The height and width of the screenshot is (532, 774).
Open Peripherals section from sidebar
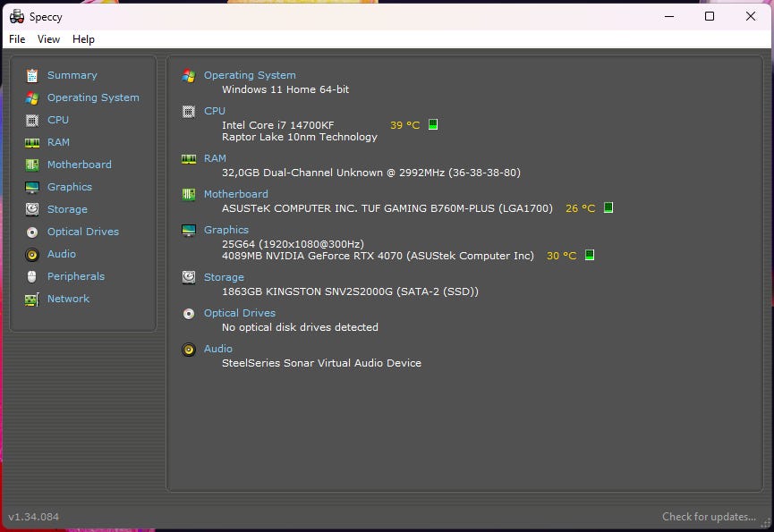pos(76,276)
